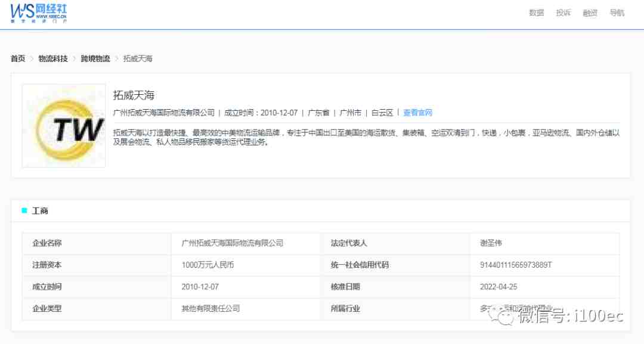Select the 成立时间：2010-12-07 header text
The image size is (644, 344).
[x=261, y=113]
